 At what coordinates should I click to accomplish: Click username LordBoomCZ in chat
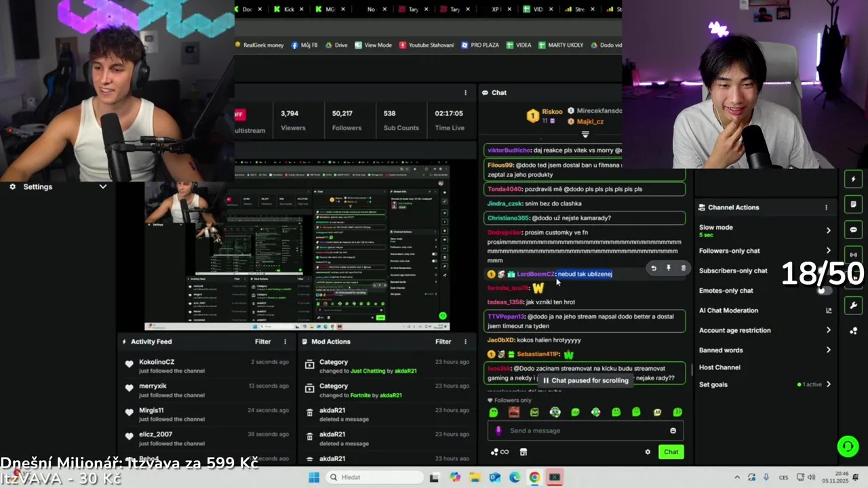(x=536, y=274)
